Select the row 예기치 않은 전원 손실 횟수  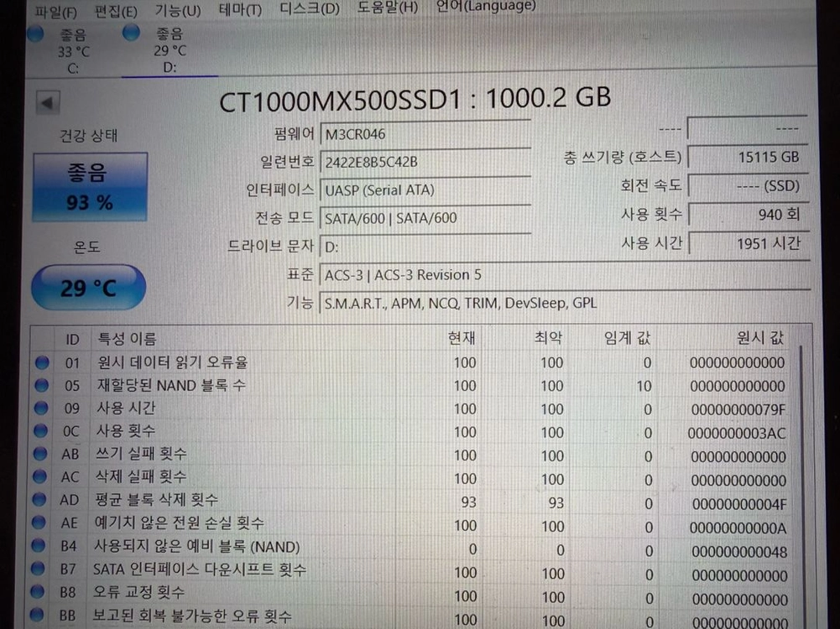(411, 525)
